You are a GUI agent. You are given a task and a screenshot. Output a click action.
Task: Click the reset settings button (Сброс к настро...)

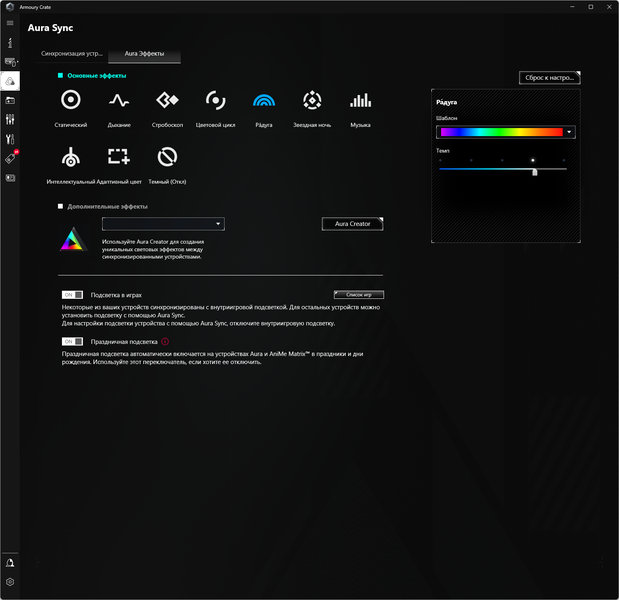550,78
